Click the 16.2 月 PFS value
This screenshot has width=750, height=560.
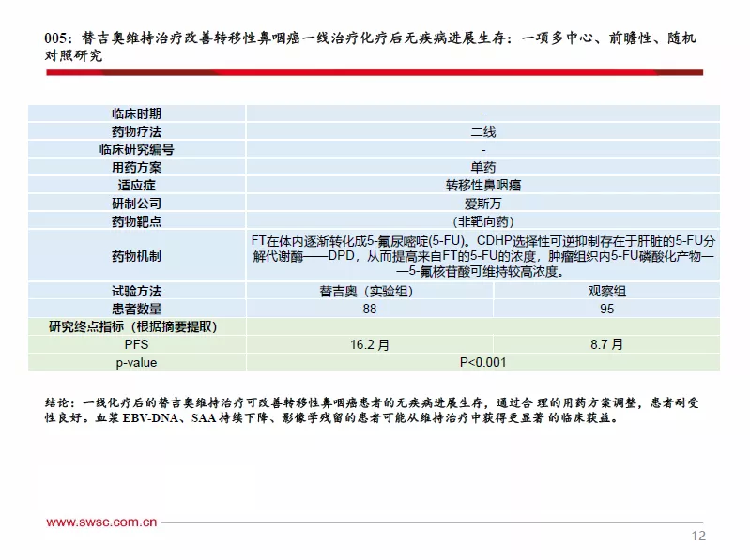[x=369, y=344]
